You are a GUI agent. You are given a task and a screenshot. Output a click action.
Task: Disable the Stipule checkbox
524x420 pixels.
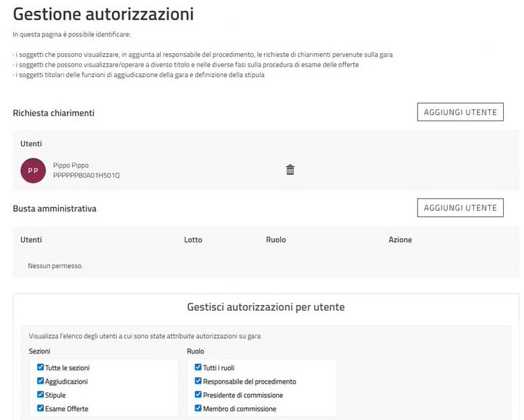[x=40, y=395]
